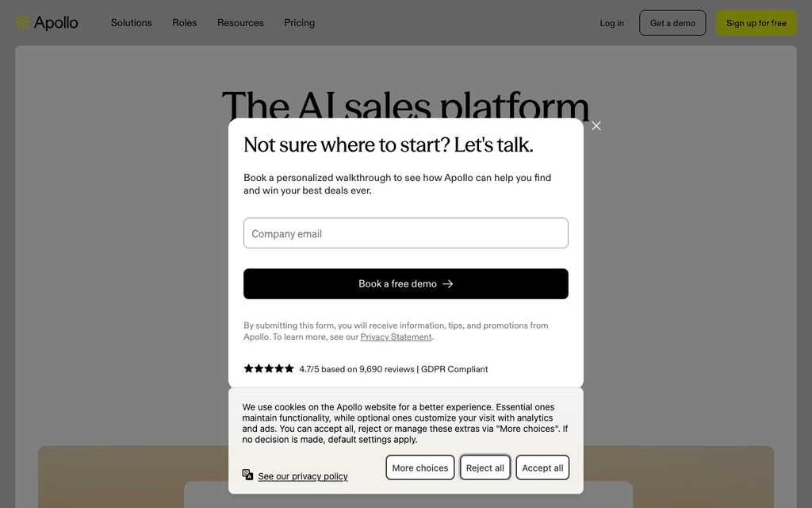Image resolution: width=812 pixels, height=508 pixels.
Task: Open the Roles menu
Action: point(184,23)
